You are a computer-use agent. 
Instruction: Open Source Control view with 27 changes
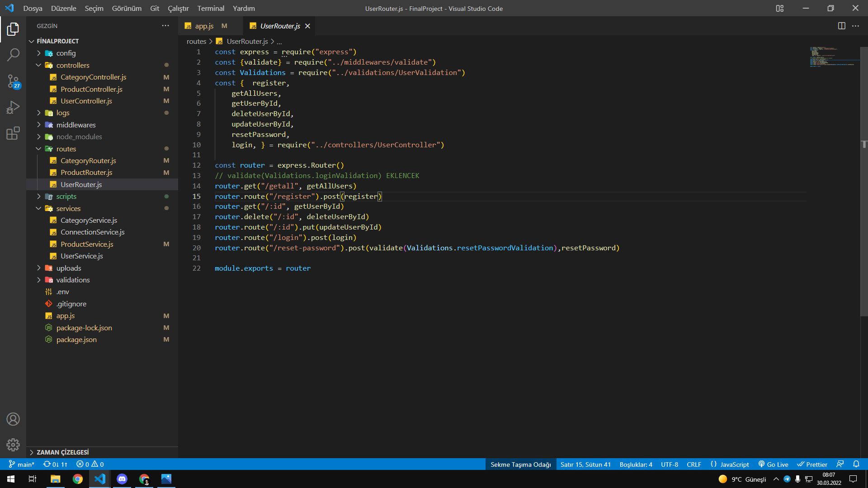13,81
